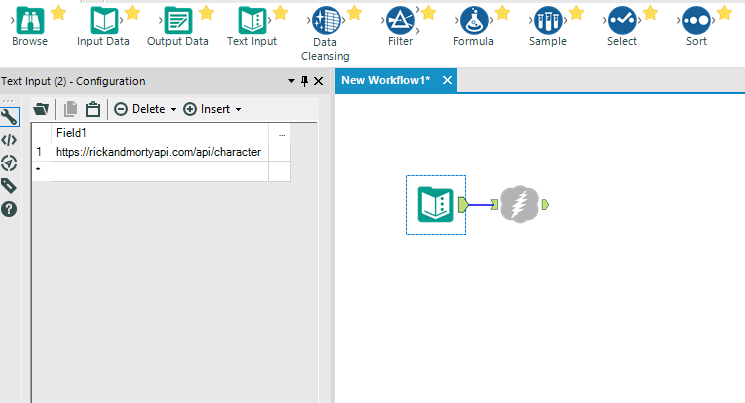
Task: Click the ellipsis column header cell
Action: click(280, 133)
